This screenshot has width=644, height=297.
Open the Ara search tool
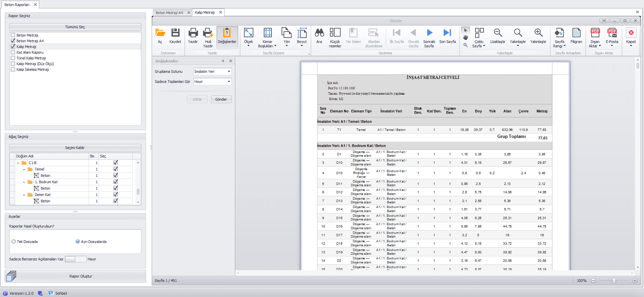[x=319, y=36]
